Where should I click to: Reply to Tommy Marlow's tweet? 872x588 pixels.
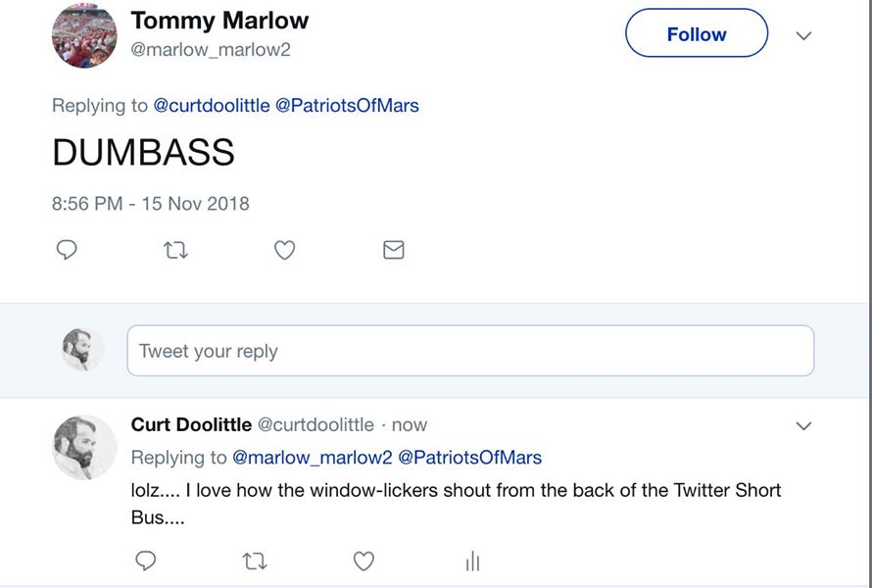(x=67, y=251)
